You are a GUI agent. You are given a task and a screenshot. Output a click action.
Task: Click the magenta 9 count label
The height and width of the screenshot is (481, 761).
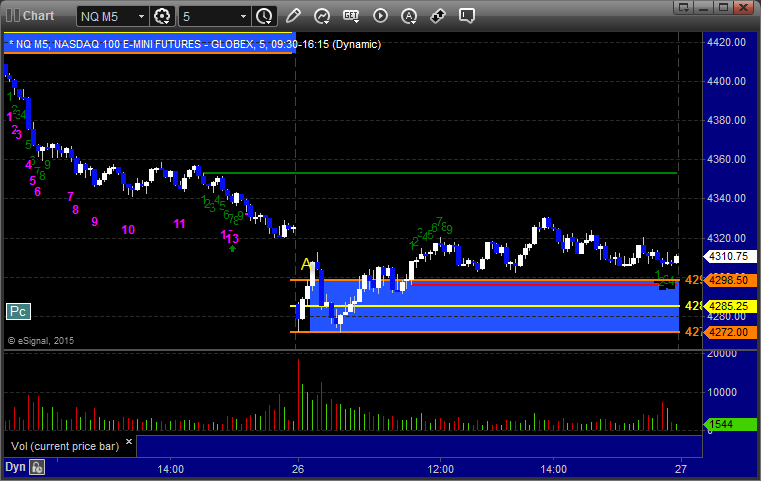click(x=95, y=222)
